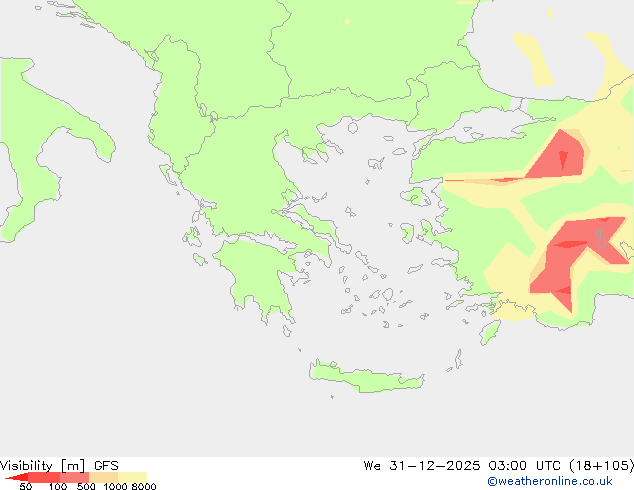Click the 'We' weekday abbreviation
This screenshot has width=634, height=490.
372,466
